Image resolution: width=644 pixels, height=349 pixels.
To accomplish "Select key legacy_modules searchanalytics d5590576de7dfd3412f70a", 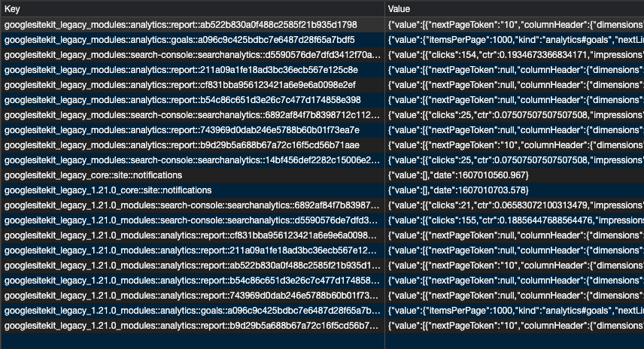I will point(192,55).
